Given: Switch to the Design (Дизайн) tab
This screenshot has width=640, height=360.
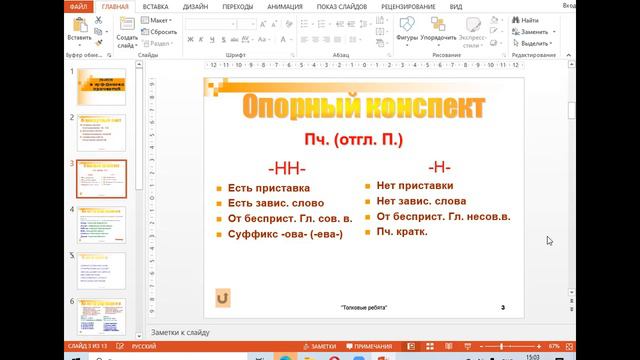Looking at the screenshot, I should tap(195, 7).
